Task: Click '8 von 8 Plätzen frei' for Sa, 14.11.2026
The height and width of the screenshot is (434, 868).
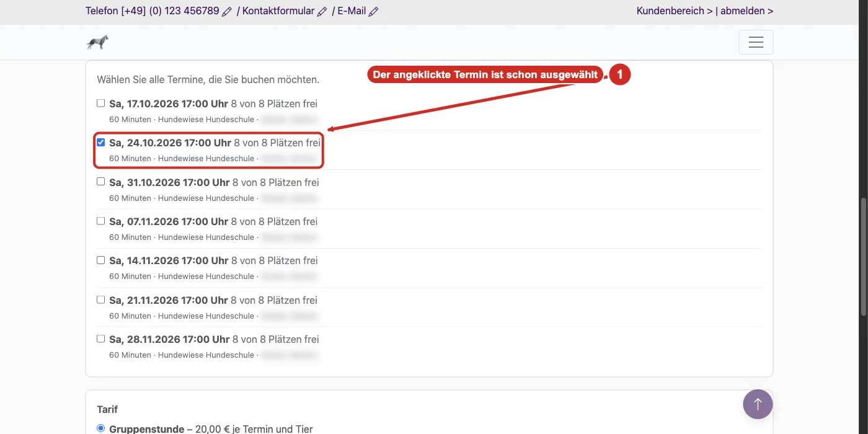Action: pyautogui.click(x=274, y=260)
